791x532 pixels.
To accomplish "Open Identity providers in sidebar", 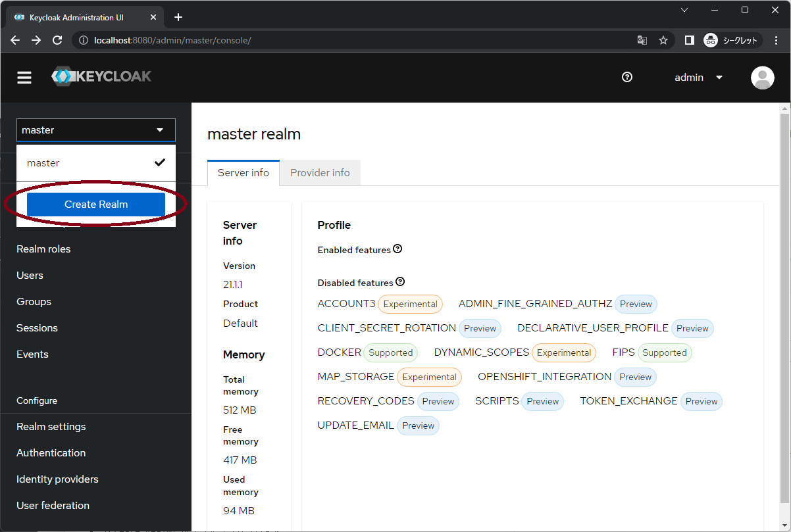I will (57, 479).
